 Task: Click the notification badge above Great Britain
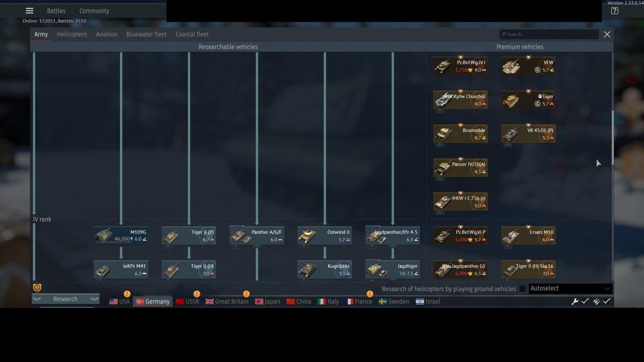[x=246, y=294]
